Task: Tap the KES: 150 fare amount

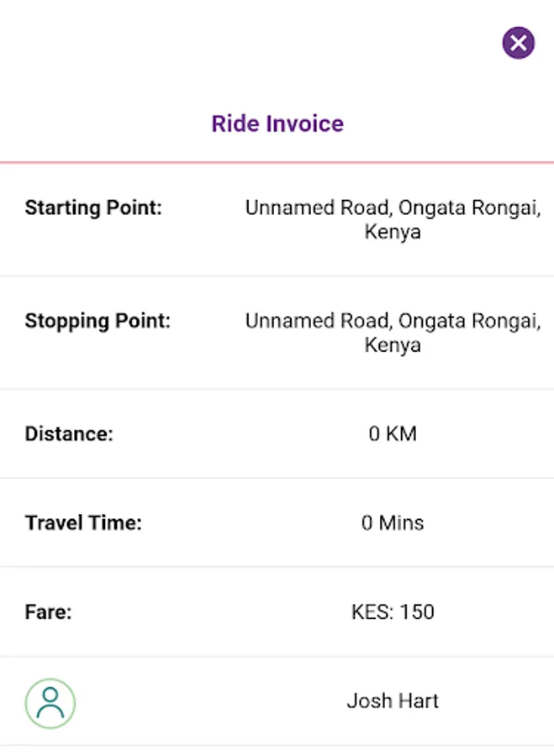Action: (x=393, y=612)
